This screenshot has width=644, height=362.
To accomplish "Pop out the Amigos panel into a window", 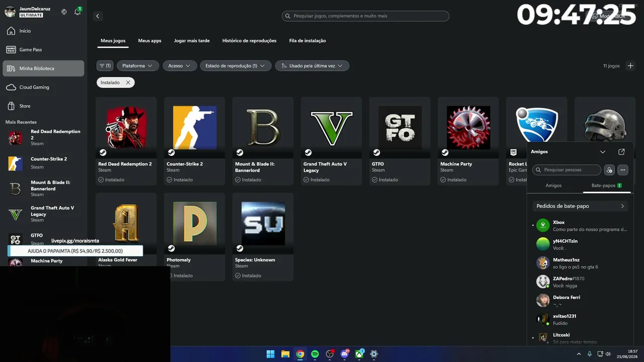I will pyautogui.click(x=621, y=152).
